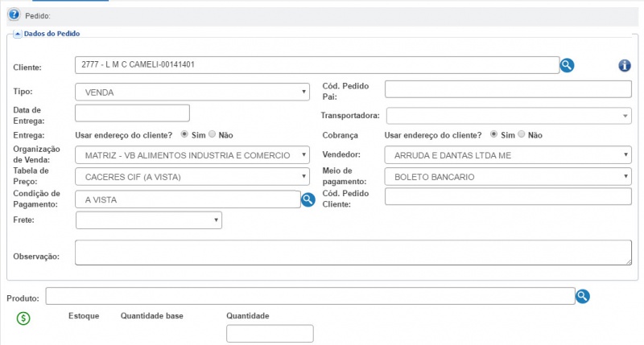Search Condição de Pagamento with magnifier icon
This screenshot has height=345, width=644.
tap(308, 199)
